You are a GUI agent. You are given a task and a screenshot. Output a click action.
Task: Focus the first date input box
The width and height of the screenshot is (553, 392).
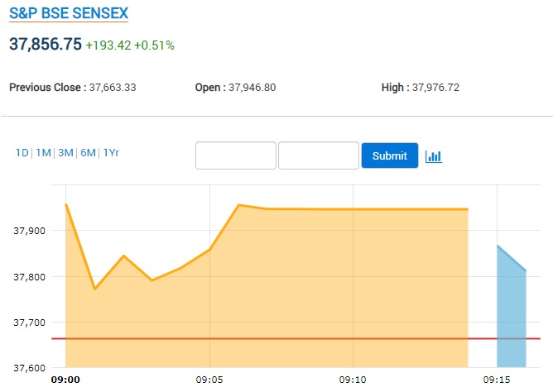point(235,155)
